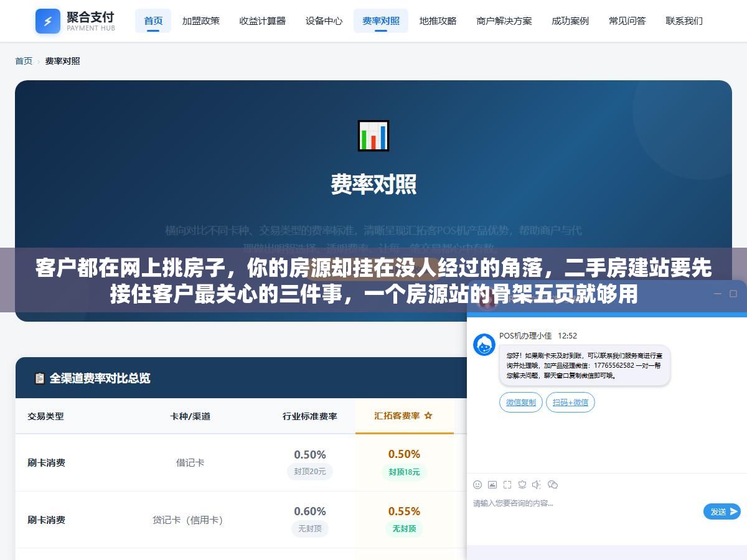
Task: Go to 商户解决方案 page
Action: [x=504, y=21]
